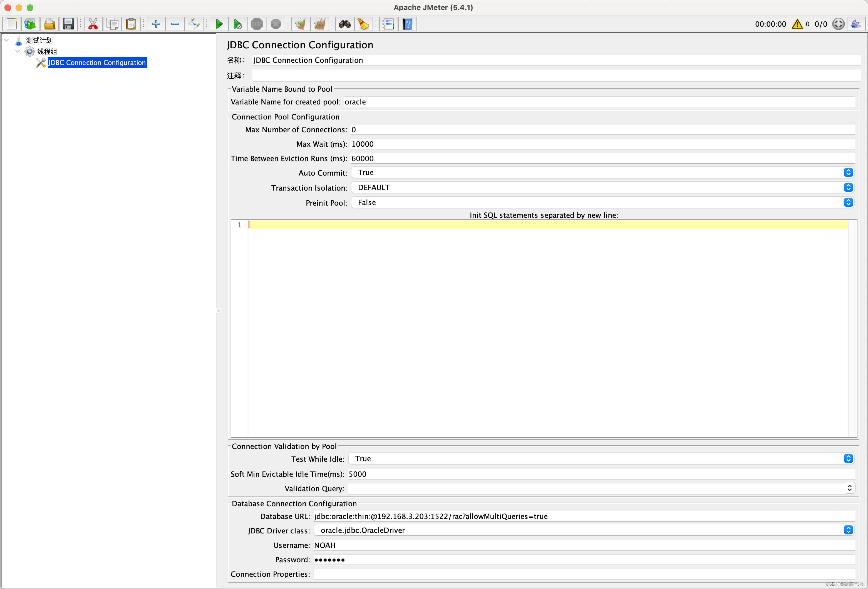868x589 pixels.
Task: Open the Validation Query combo box
Action: [x=601, y=488]
